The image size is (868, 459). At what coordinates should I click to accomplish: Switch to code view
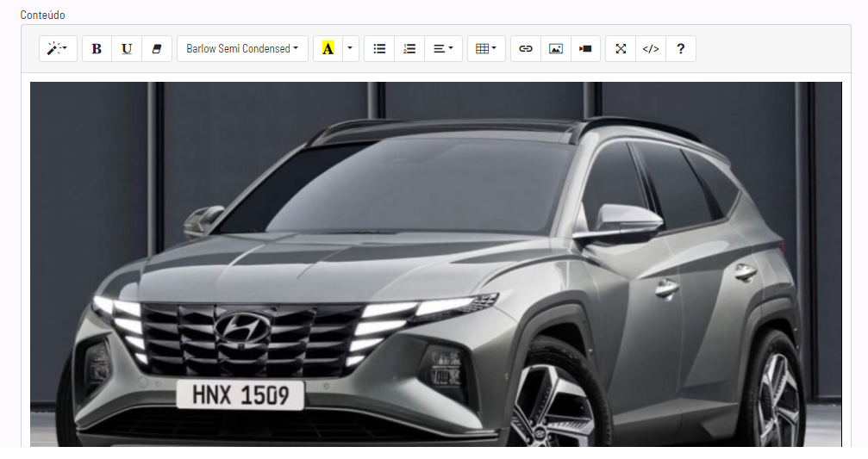tap(651, 49)
